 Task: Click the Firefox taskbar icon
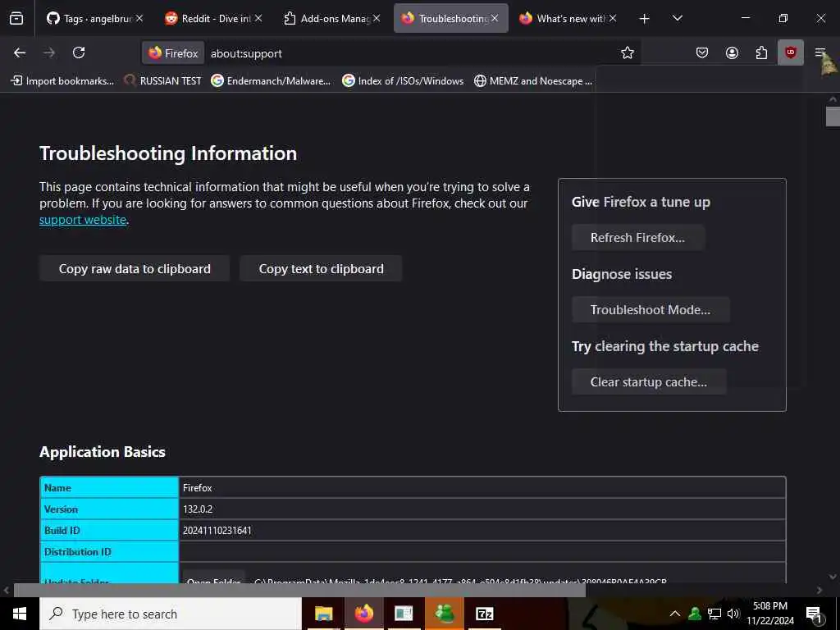tap(363, 614)
